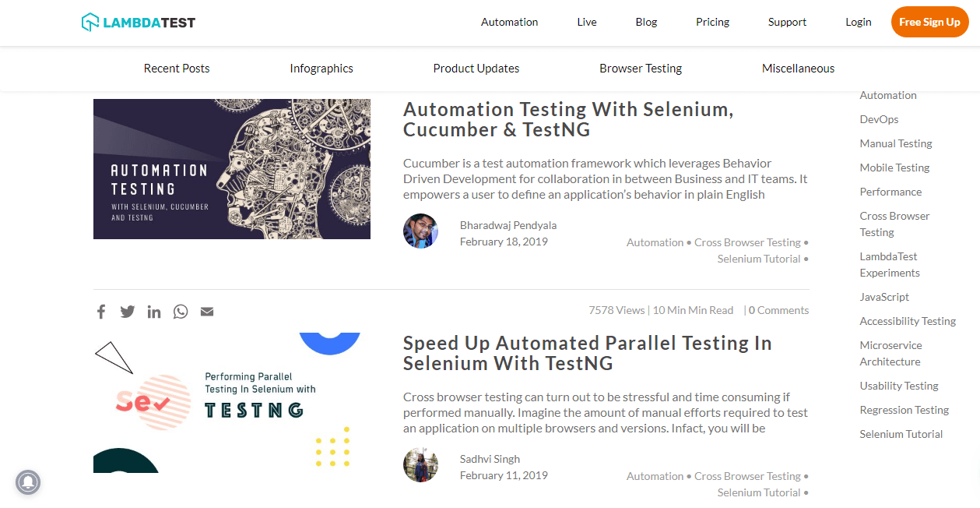Switch to the Infographics tab
The width and height of the screenshot is (980, 508).
coord(321,69)
